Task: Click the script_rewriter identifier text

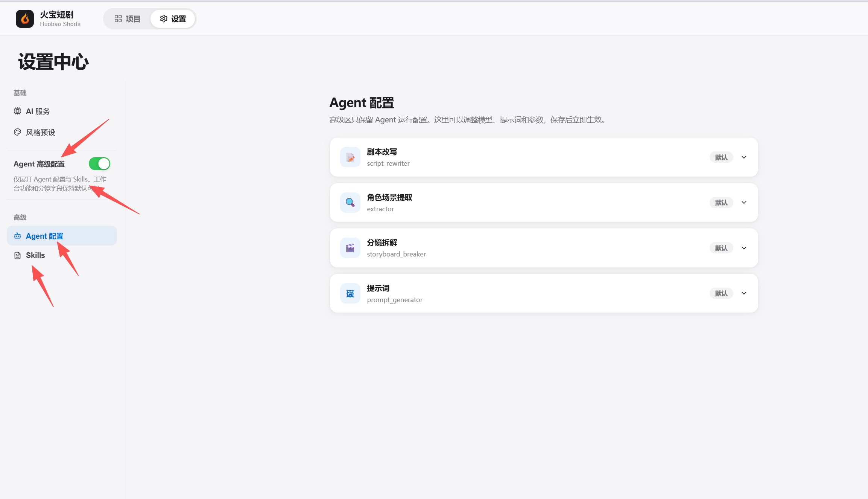Action: 388,163
